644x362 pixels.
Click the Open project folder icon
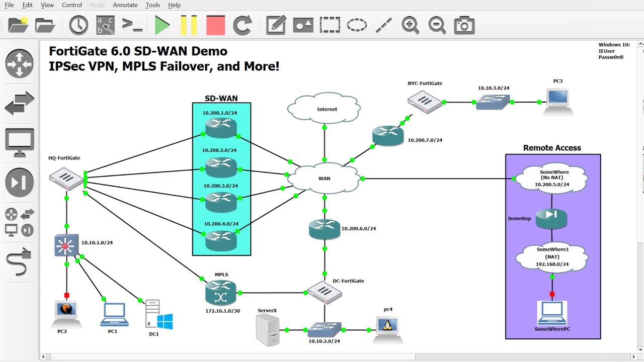(45, 25)
